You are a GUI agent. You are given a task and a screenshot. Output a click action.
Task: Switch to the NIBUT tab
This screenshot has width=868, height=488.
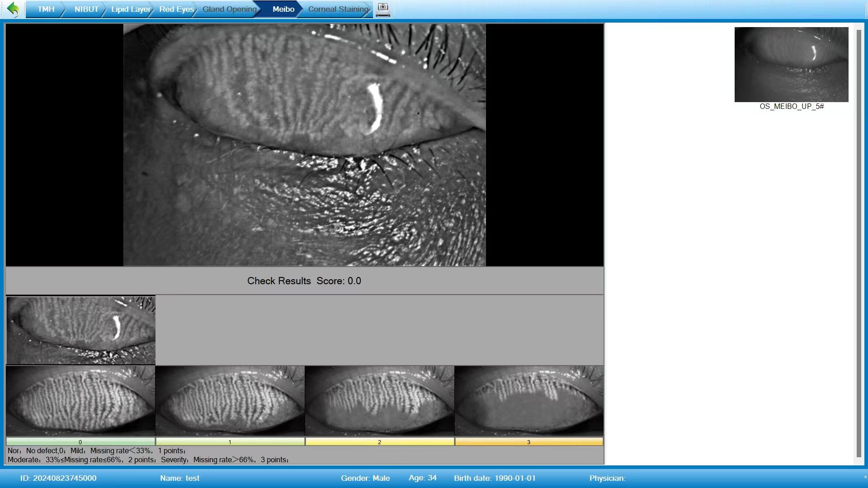86,9
